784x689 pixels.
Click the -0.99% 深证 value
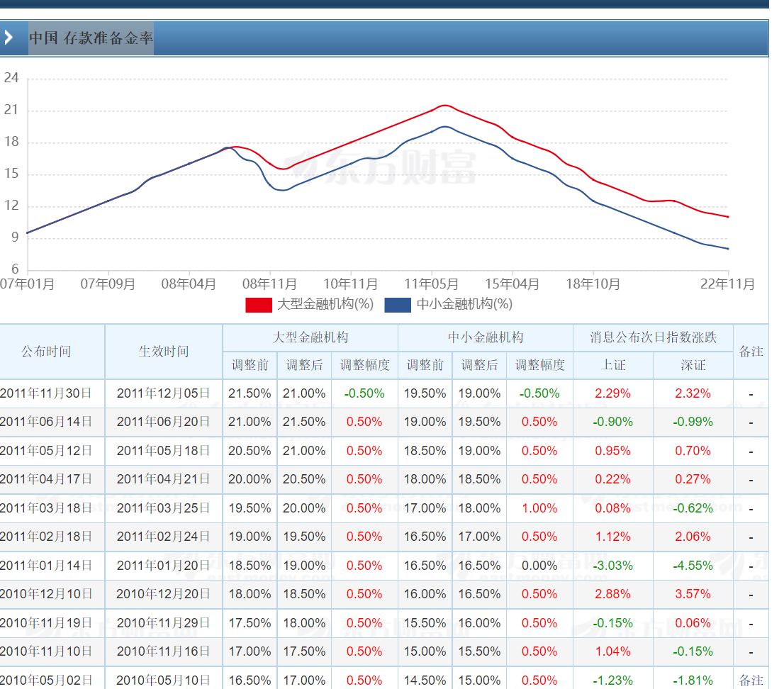click(x=693, y=422)
